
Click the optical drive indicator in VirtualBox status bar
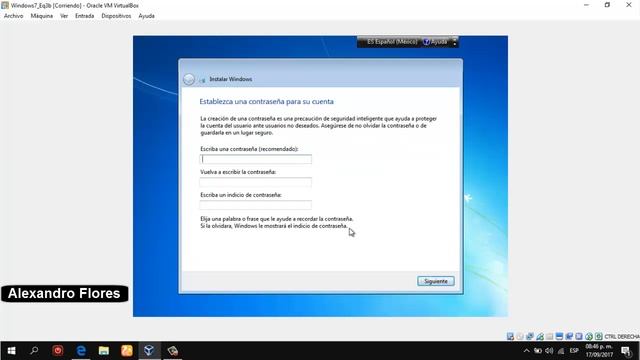click(x=520, y=336)
